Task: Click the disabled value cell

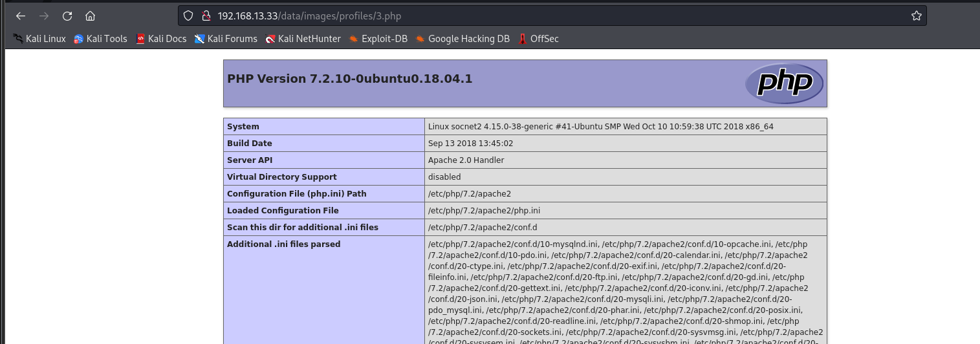Action: coord(626,177)
